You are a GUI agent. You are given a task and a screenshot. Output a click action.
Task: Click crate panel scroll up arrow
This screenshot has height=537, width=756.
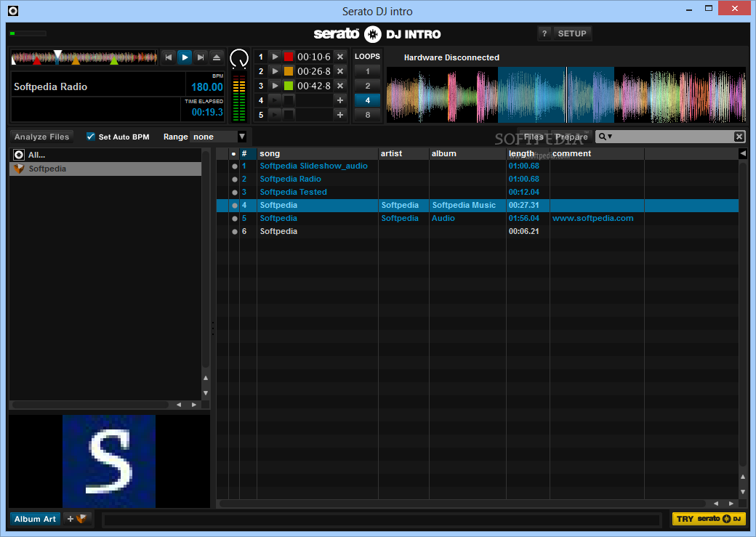point(206,379)
